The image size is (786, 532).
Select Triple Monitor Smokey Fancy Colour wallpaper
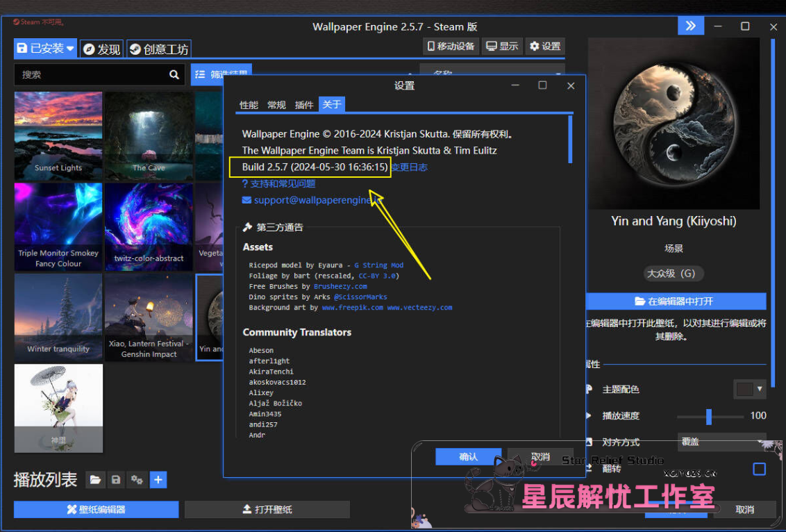[58, 226]
